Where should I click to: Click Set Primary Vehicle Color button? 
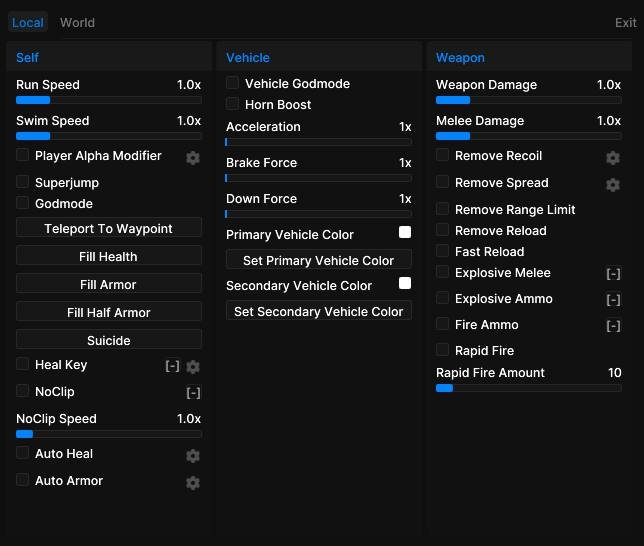[319, 260]
